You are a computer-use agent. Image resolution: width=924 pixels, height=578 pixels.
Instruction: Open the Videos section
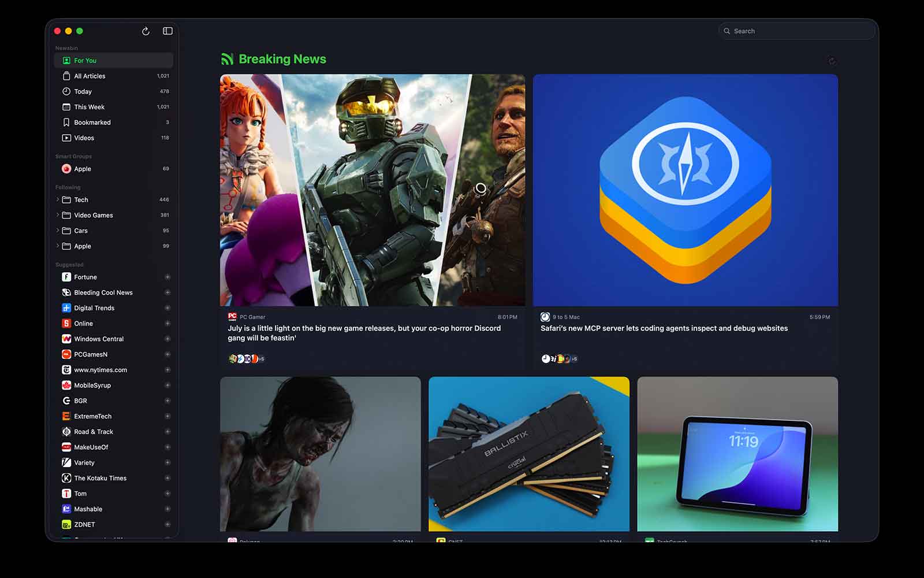point(114,138)
